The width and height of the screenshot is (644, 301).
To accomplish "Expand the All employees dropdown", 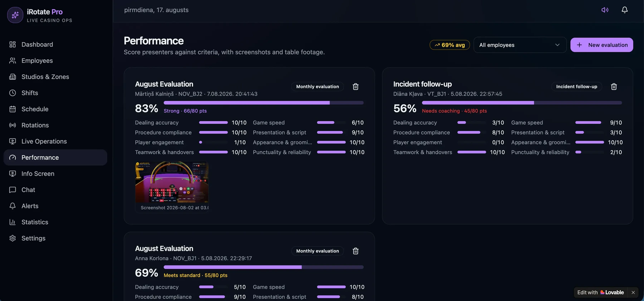I will coord(520,45).
